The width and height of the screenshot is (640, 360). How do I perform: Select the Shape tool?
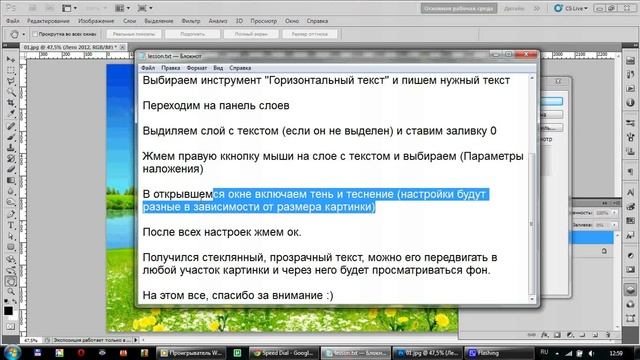pos(11,247)
